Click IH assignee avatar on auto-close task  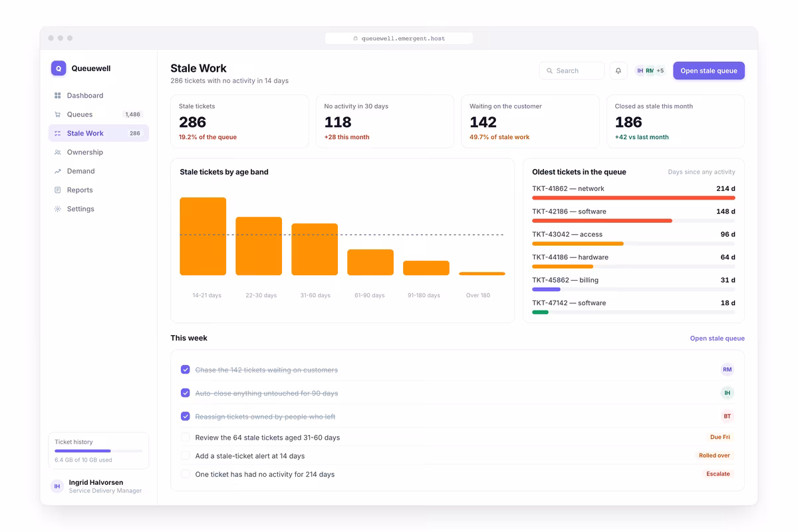click(727, 393)
